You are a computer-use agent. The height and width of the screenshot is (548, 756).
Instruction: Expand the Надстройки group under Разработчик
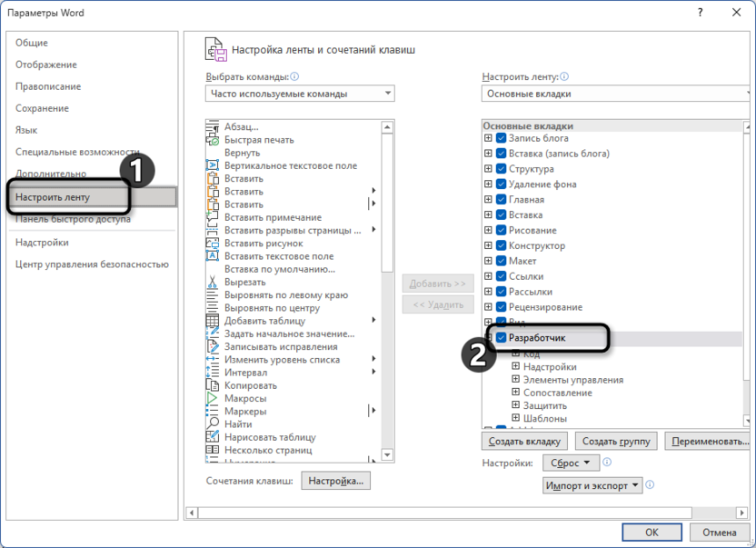tap(515, 366)
